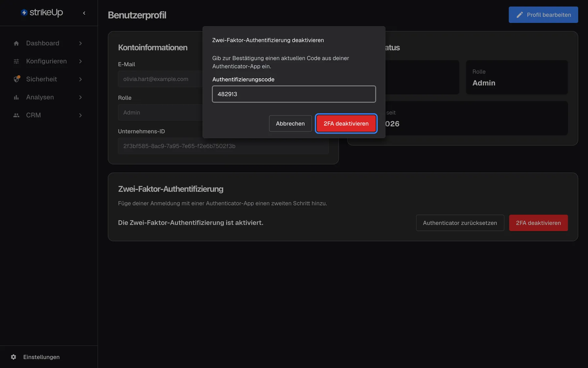Click the Authentifizierungscode input field
Screen dimensions: 588x368
tap(294, 94)
